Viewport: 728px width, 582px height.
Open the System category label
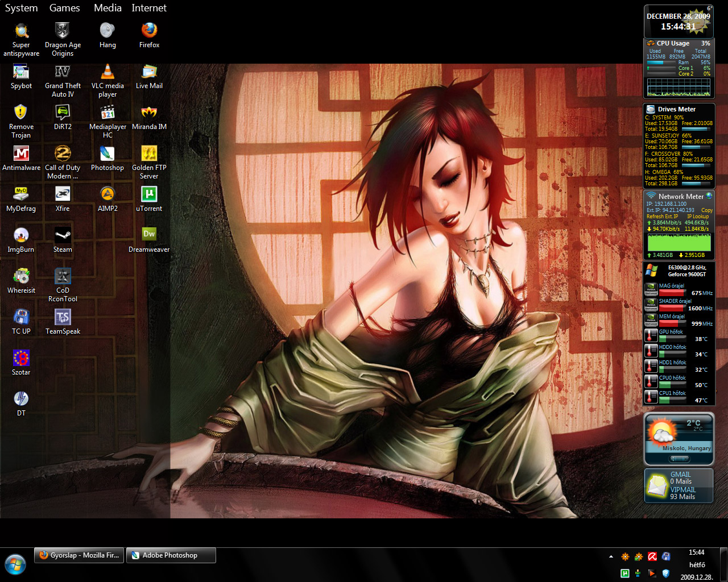(x=21, y=8)
